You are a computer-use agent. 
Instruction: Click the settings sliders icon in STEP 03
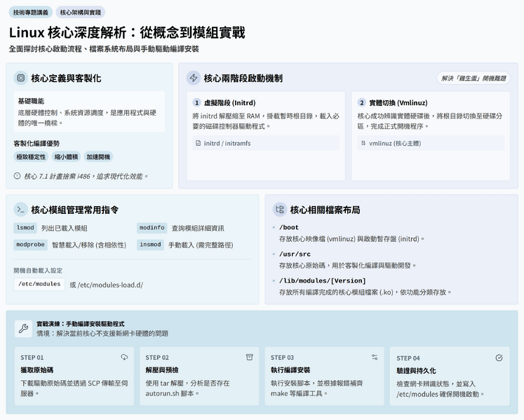375,357
